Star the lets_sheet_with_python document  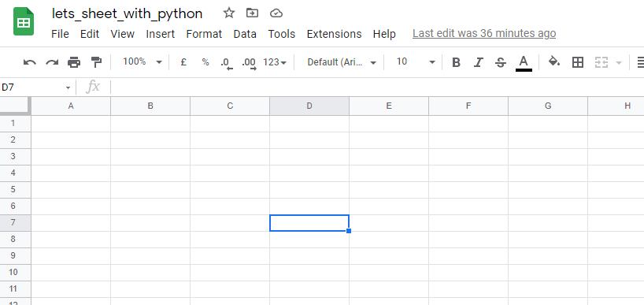pos(229,13)
